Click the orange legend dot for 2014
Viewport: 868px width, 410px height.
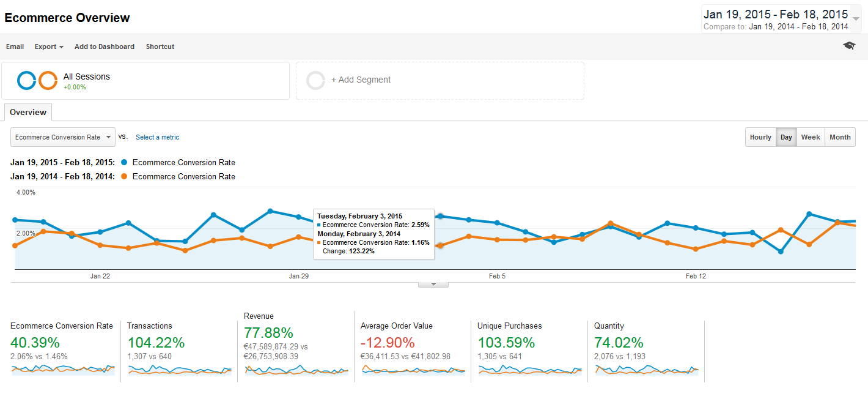(125, 177)
